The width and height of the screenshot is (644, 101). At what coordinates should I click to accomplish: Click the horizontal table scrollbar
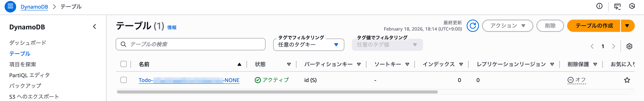277,92
